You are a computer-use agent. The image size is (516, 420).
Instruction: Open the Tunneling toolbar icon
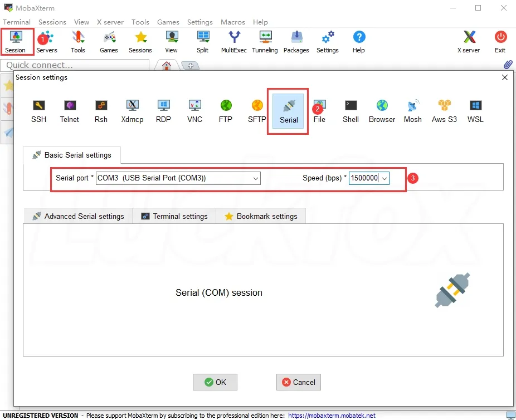click(x=265, y=41)
